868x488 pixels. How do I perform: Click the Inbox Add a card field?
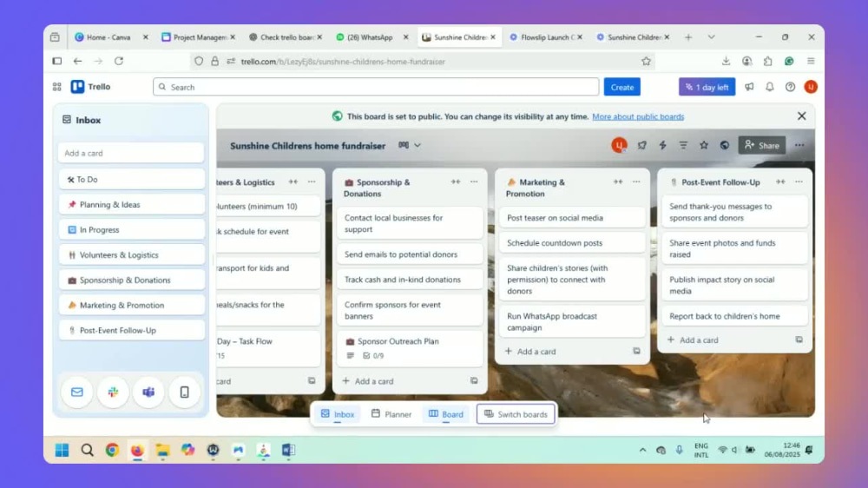coord(131,153)
